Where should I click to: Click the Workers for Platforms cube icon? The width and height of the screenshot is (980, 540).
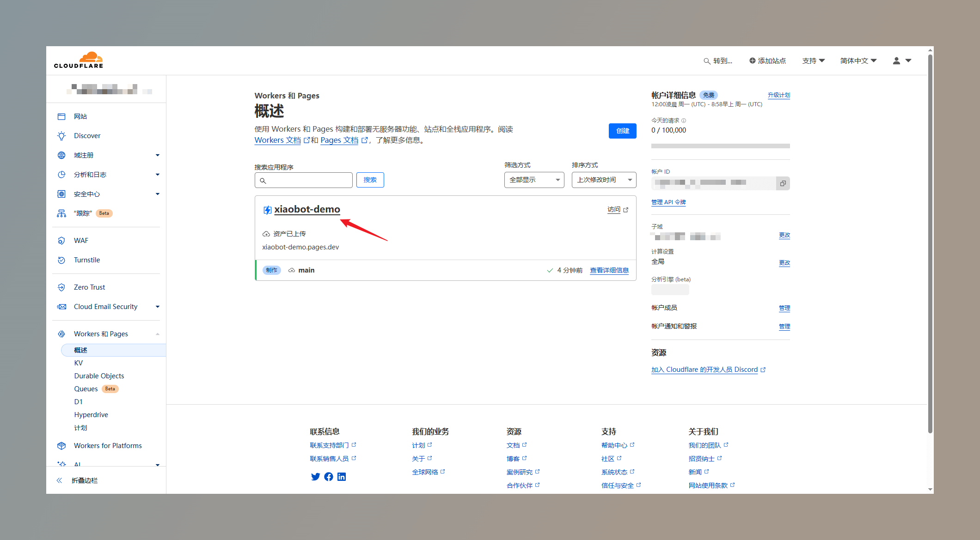pyautogui.click(x=61, y=446)
